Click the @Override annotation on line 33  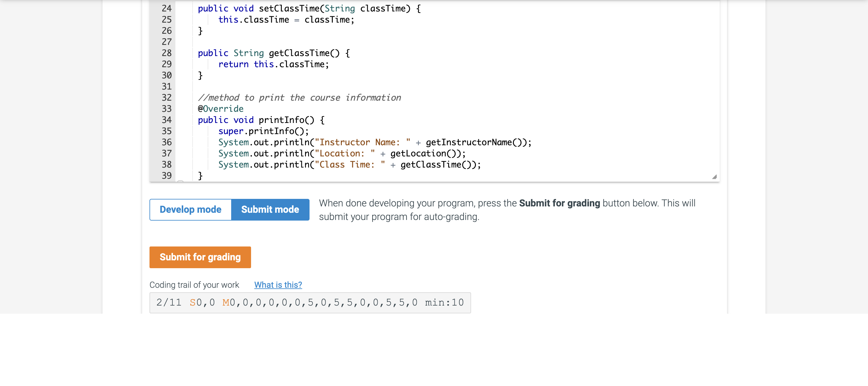coord(220,108)
